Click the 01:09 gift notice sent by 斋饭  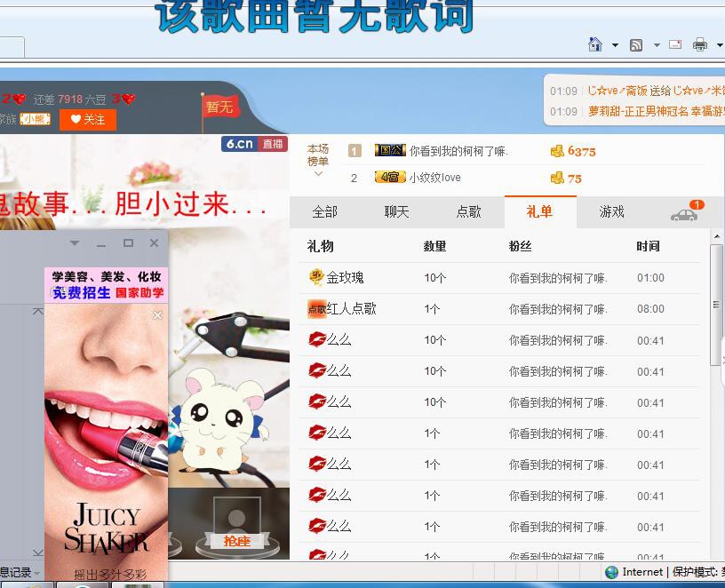point(638,91)
